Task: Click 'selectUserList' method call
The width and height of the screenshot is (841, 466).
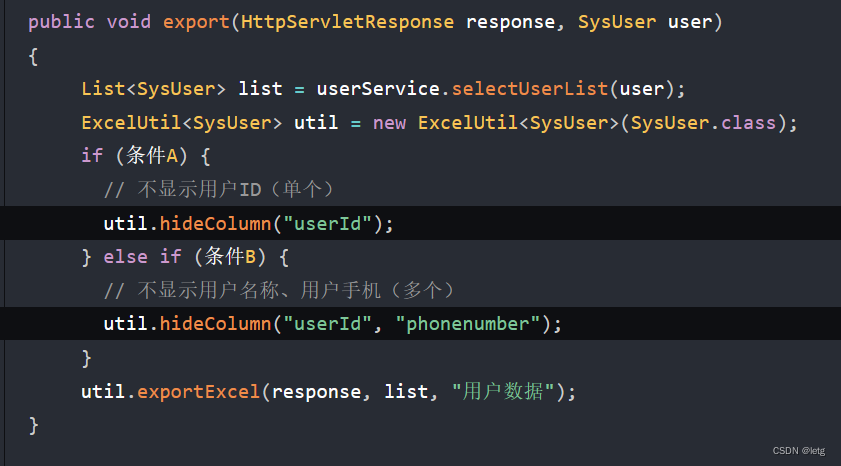Action: [529, 89]
